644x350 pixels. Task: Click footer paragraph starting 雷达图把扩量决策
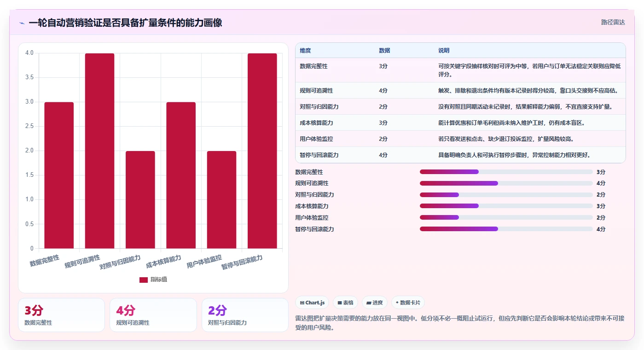[460, 323]
